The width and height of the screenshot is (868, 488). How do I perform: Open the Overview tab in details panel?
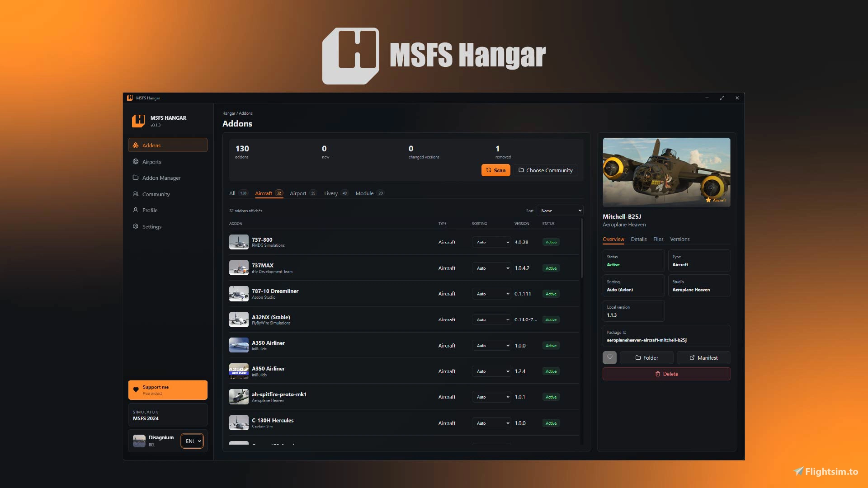(613, 239)
